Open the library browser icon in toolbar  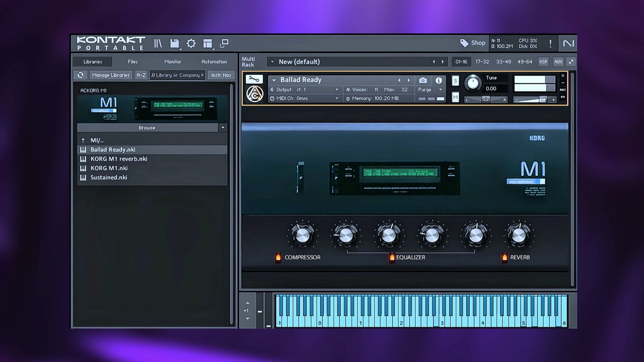click(x=158, y=43)
